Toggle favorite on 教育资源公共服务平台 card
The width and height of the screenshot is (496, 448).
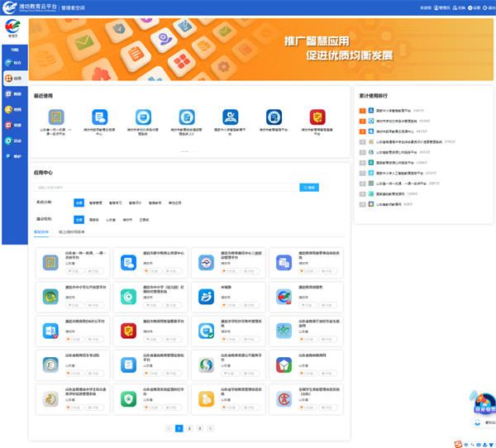(231, 374)
